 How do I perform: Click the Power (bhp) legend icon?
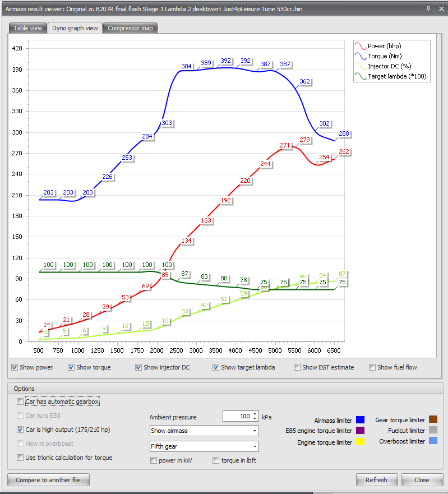[361, 46]
